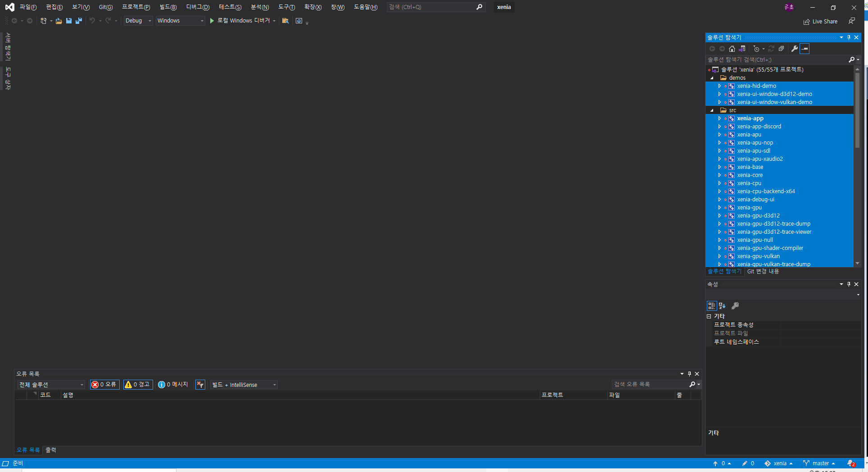
Task: Click the Open File folder icon
Action: pos(59,21)
